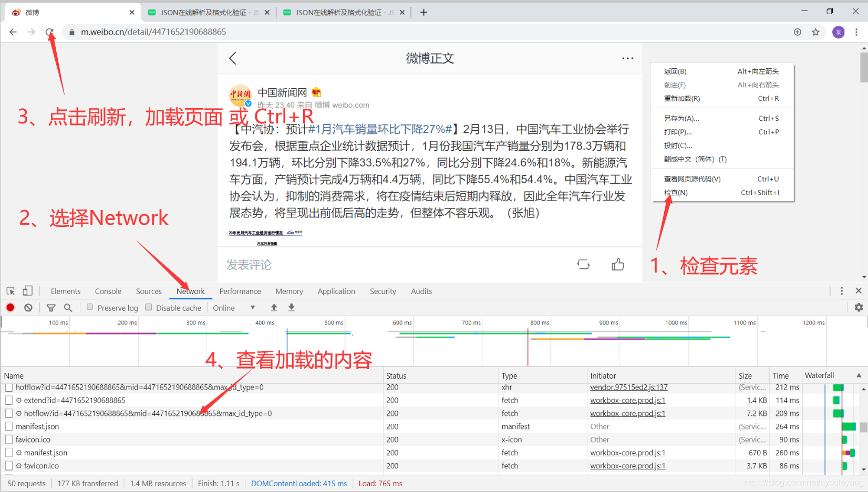Open vendor.97515ed2.js:137 initiator link
The height and width of the screenshot is (492, 868).
(x=628, y=388)
